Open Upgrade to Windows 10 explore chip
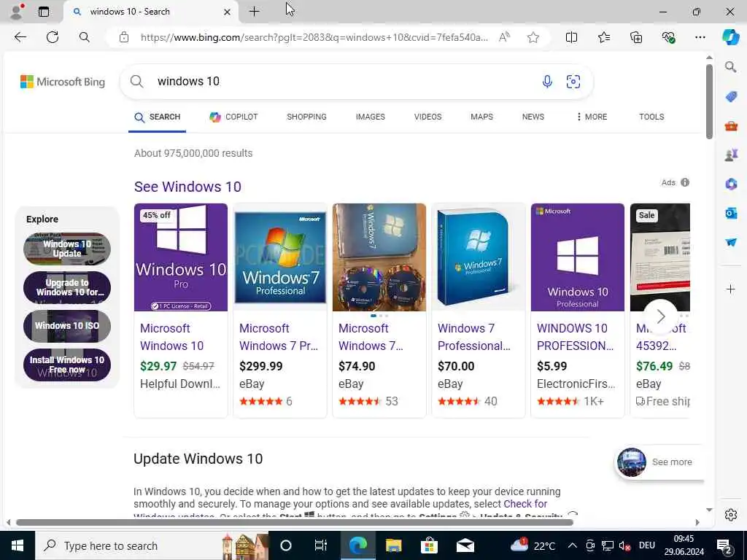This screenshot has width=747, height=560. tap(67, 287)
